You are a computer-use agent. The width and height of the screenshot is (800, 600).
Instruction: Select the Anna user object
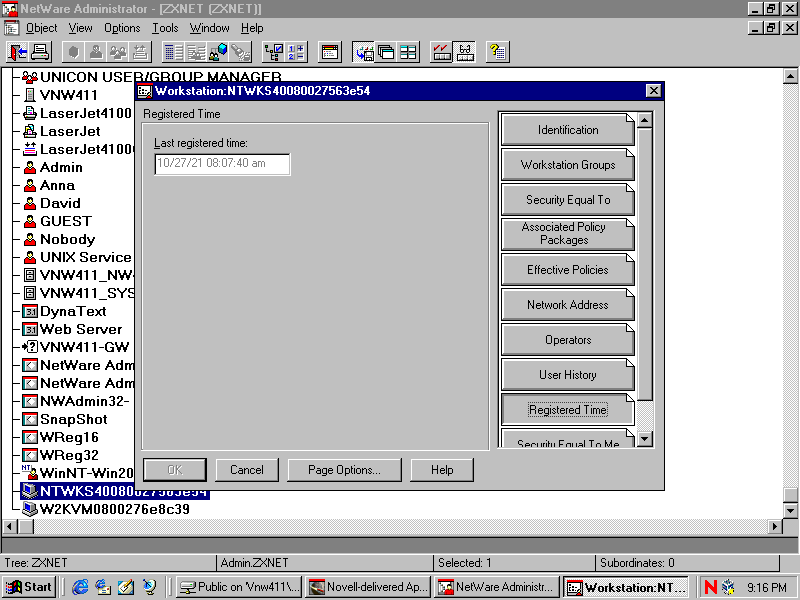point(49,185)
